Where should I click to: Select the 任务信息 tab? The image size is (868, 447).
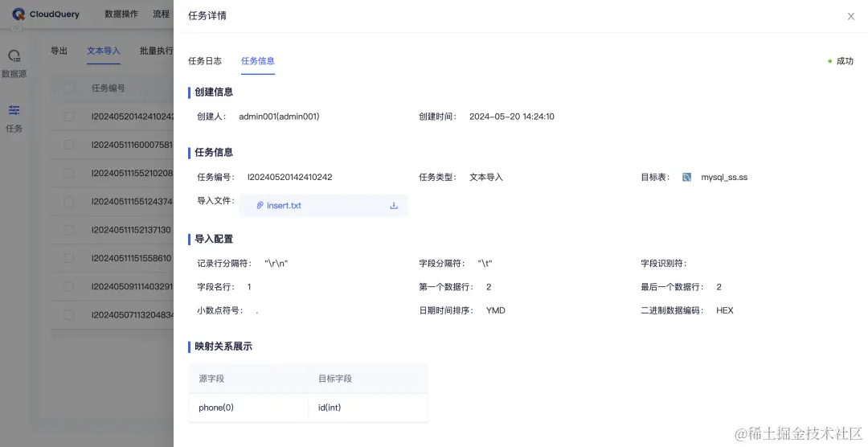pos(258,61)
